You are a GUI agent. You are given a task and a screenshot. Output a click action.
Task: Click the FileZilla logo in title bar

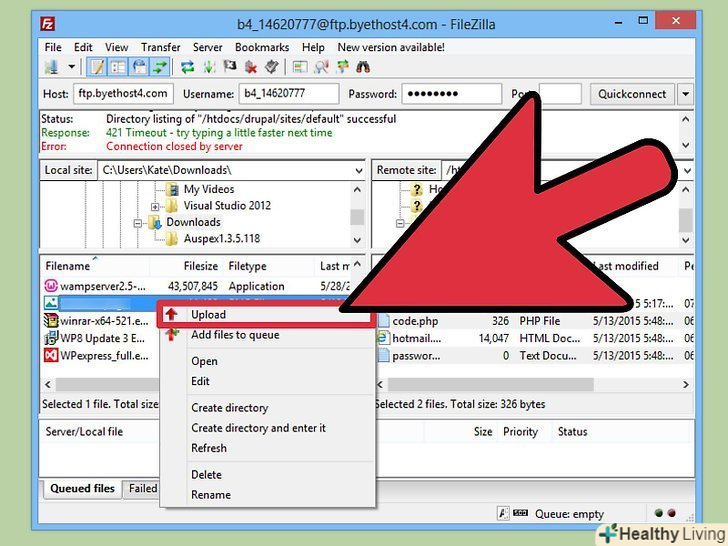[x=48, y=24]
